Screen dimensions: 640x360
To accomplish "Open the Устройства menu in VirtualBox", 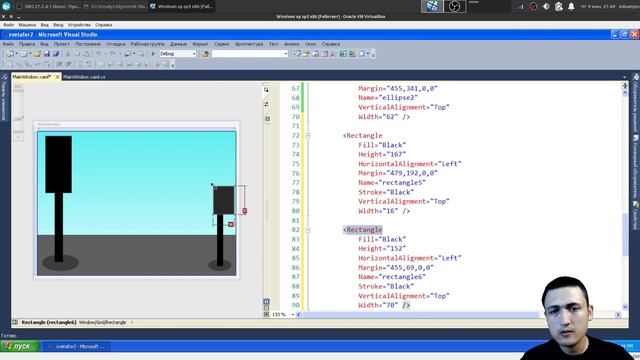I will (x=79, y=25).
